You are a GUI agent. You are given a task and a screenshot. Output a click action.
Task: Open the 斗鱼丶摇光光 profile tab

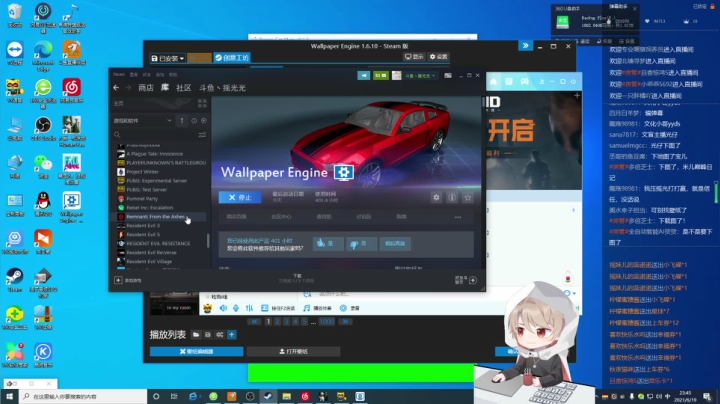222,88
